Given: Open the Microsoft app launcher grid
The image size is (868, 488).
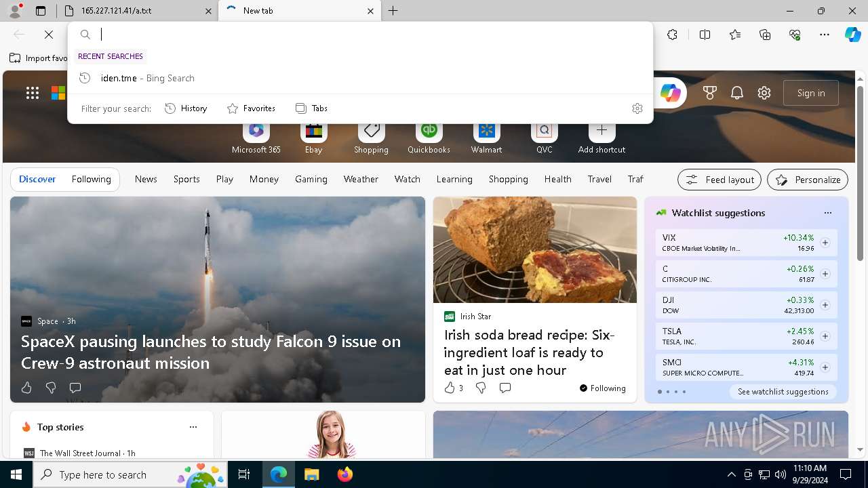Looking at the screenshot, I should [x=33, y=94].
